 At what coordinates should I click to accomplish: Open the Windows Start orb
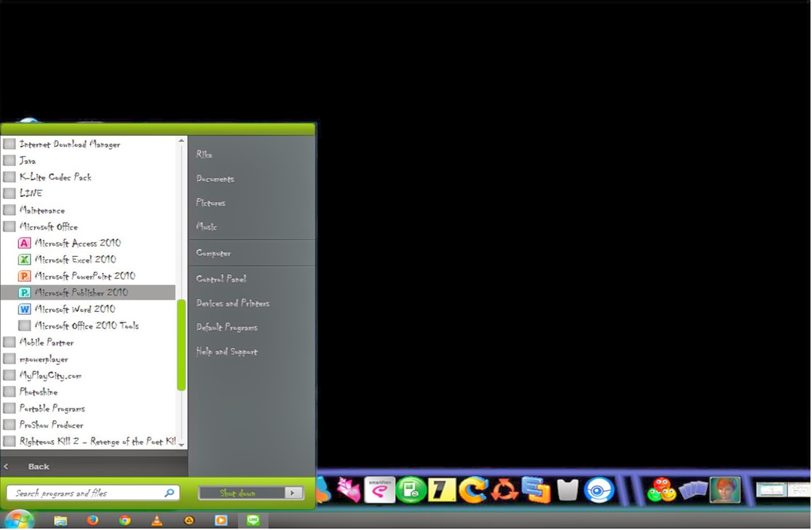[19, 520]
